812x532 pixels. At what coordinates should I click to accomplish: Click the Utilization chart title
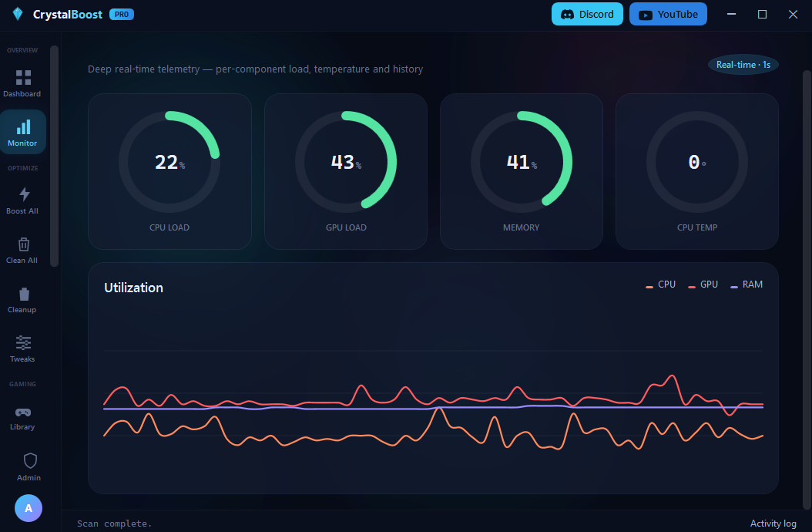(133, 288)
